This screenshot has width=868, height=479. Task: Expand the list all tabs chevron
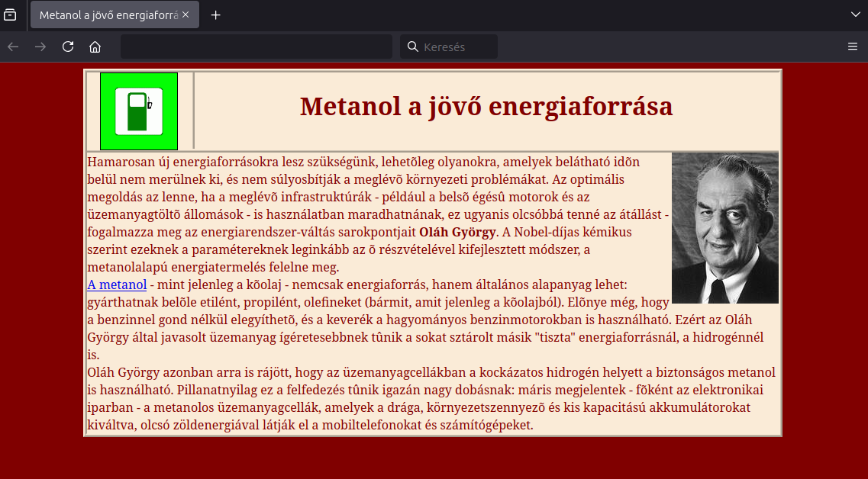point(855,15)
